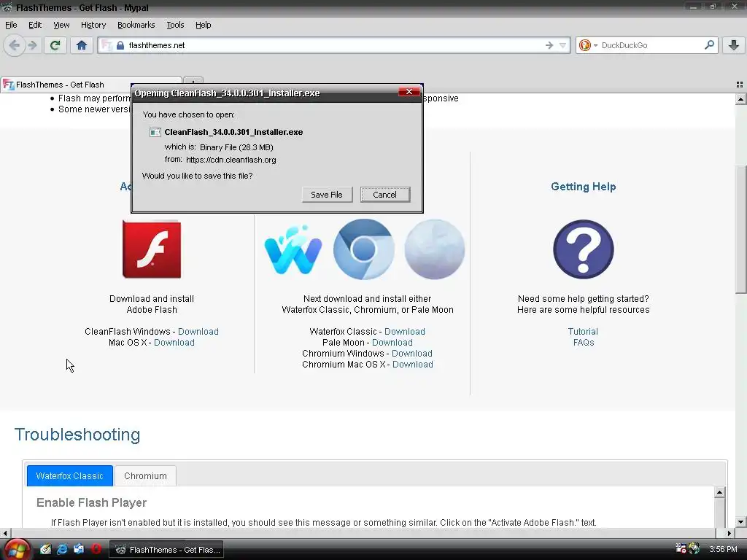The height and width of the screenshot is (560, 747).
Task: Open the File menu
Action: [x=11, y=25]
